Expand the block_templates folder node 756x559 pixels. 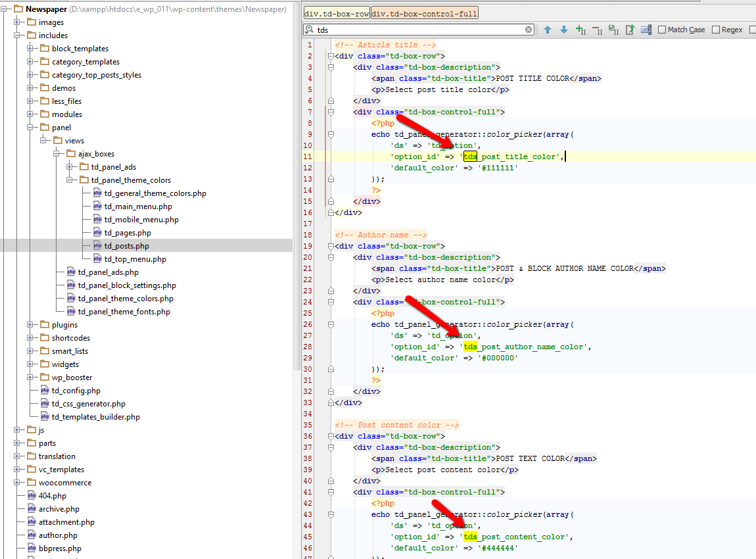(x=30, y=48)
